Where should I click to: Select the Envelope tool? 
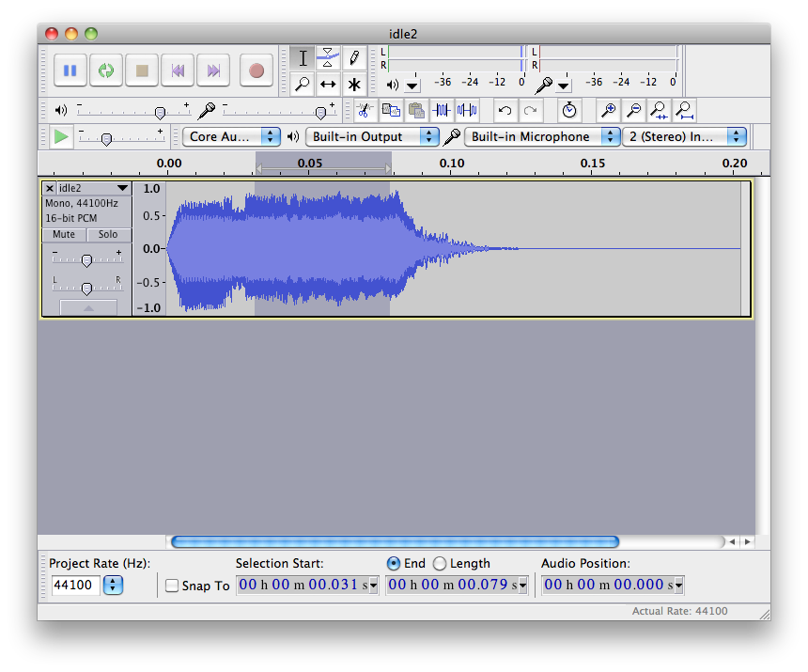point(327,58)
